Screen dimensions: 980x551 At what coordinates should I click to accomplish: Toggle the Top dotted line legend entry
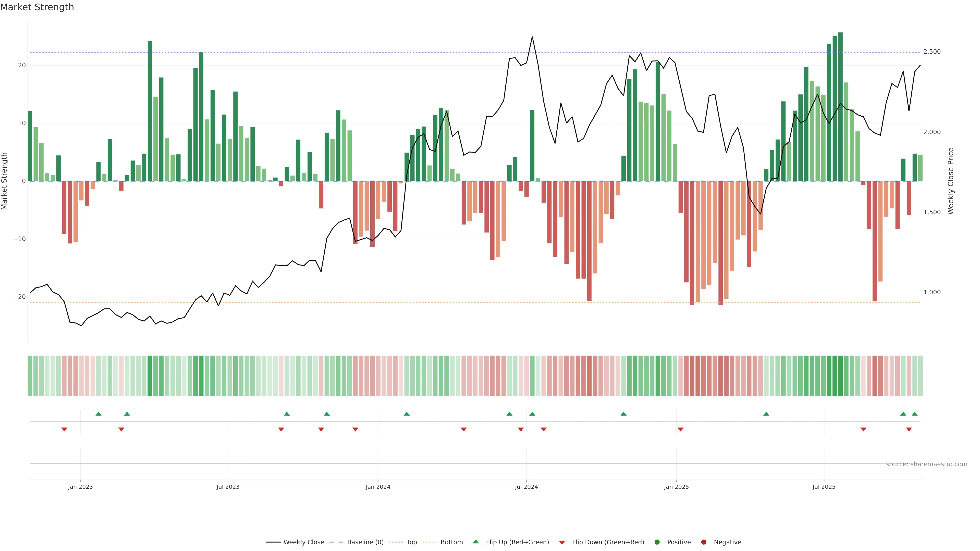[396, 542]
